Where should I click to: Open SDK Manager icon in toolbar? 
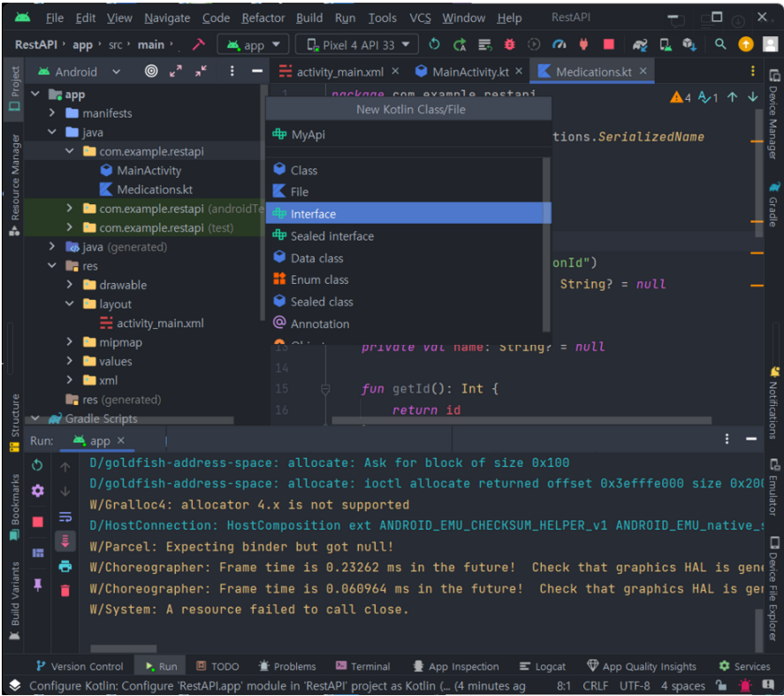[689, 44]
